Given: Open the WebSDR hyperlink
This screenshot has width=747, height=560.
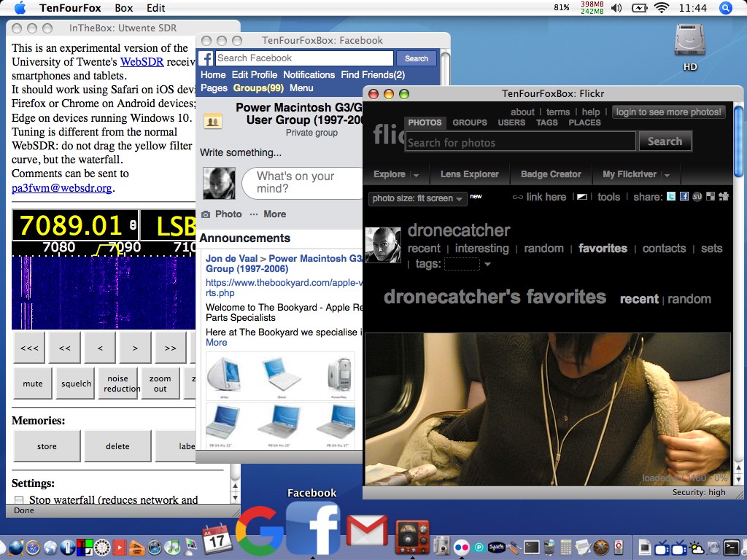Looking at the screenshot, I should (x=142, y=62).
